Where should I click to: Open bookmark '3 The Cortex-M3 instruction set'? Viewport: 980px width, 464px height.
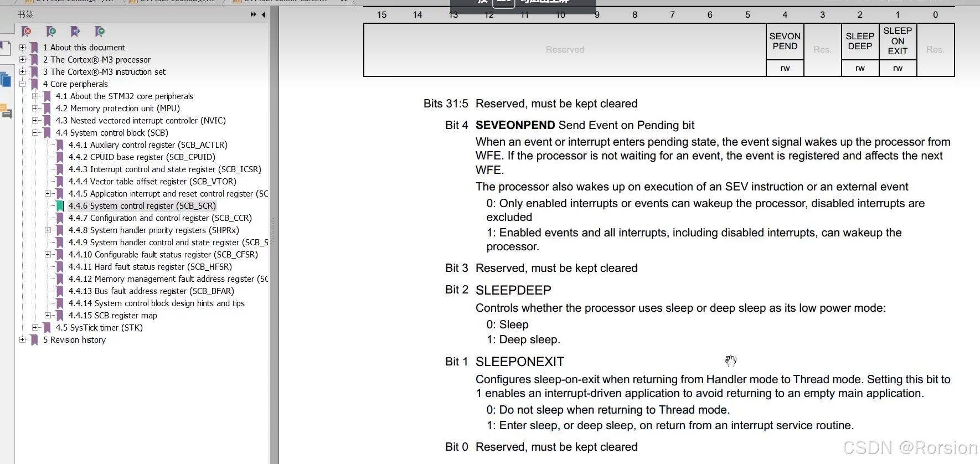pyautogui.click(x=104, y=72)
